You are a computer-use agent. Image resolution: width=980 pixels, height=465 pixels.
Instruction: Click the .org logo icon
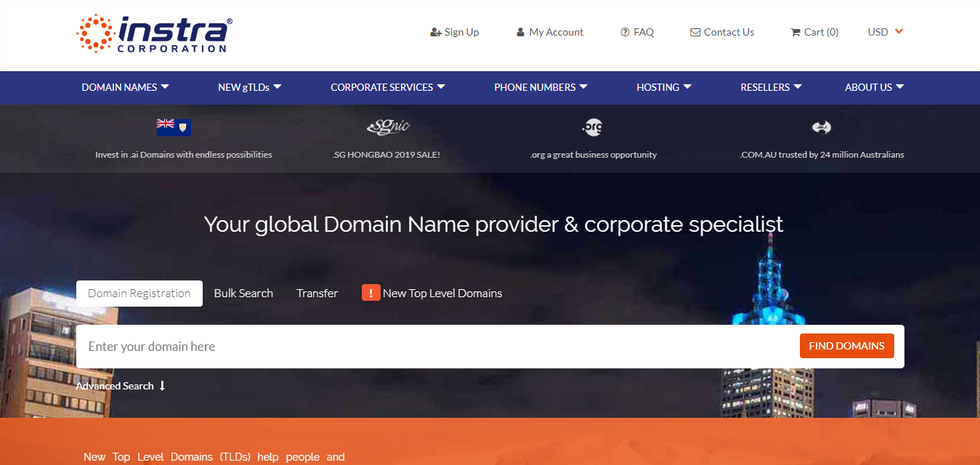pyautogui.click(x=592, y=127)
